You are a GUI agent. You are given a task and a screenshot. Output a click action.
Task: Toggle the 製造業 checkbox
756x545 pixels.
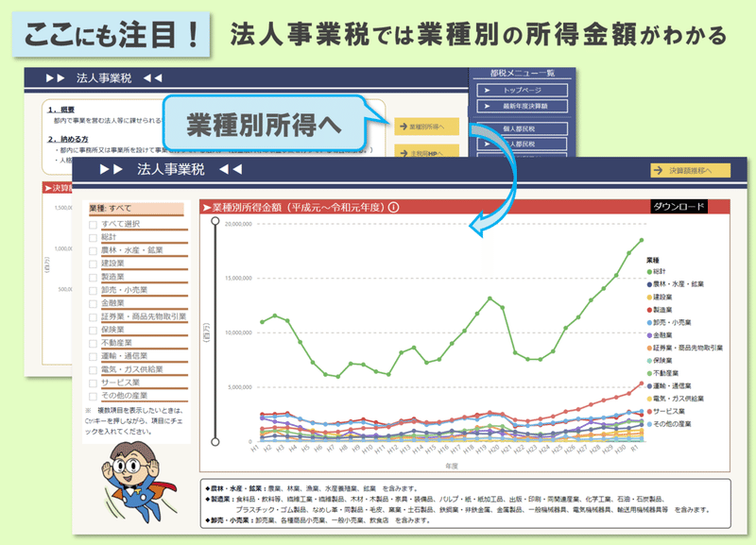93,278
